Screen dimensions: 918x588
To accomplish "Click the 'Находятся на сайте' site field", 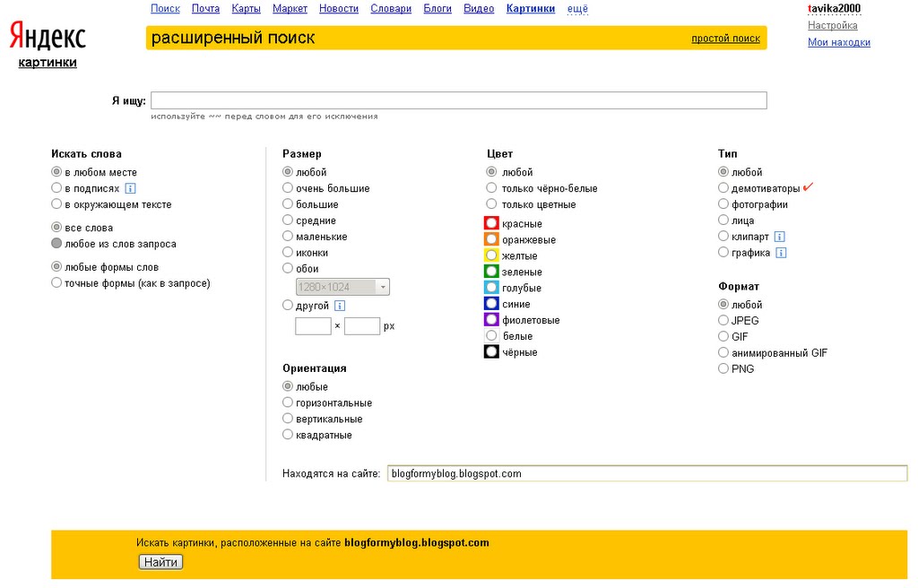I will click(647, 474).
